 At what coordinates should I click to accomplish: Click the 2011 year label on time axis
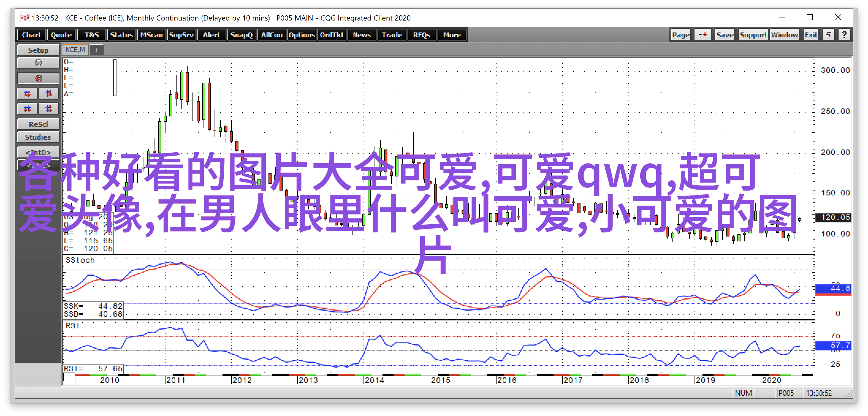(x=176, y=380)
